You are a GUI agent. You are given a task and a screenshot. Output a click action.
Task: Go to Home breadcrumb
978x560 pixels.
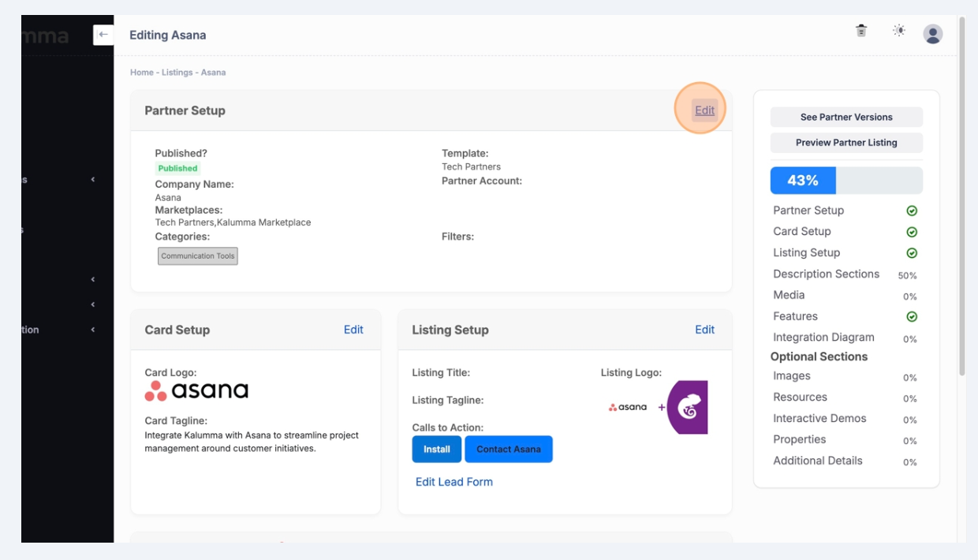click(x=142, y=73)
